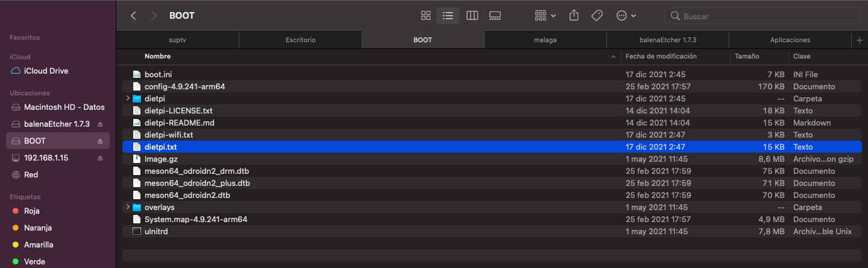Expand the dietpi folder
Viewport: 868px width, 268px height.
(x=127, y=98)
